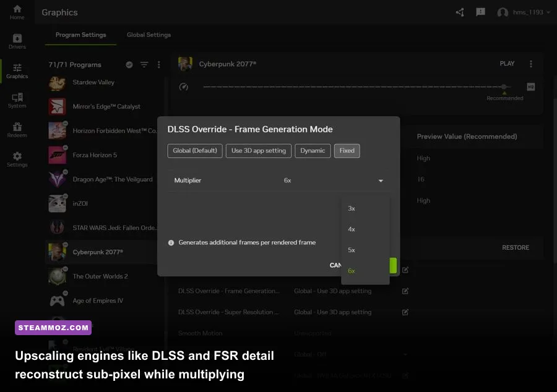Click RESTORE settings button
The height and width of the screenshot is (392, 557).
pyautogui.click(x=516, y=247)
